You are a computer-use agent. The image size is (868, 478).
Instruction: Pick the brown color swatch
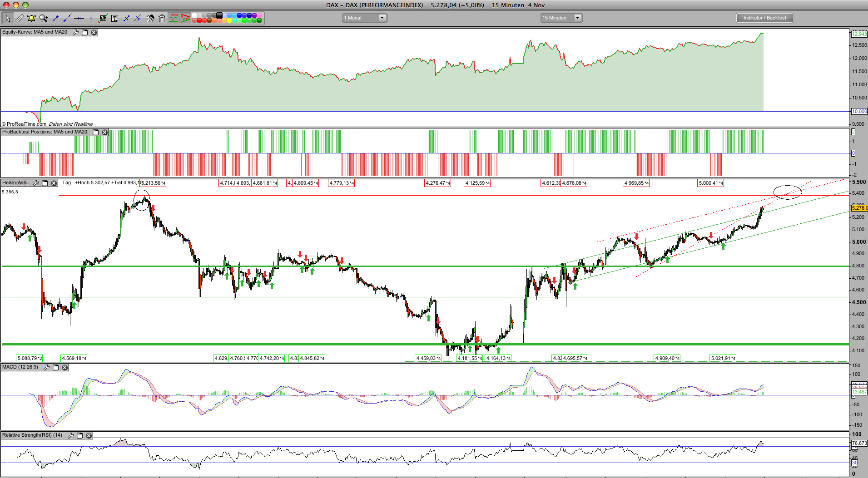tap(209, 20)
